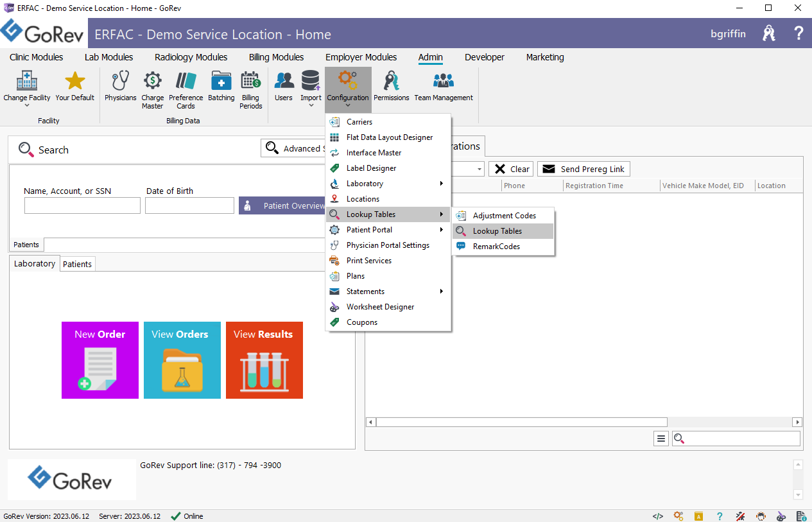The height and width of the screenshot is (522, 812).
Task: Click the Date of Birth field
Action: pos(189,205)
